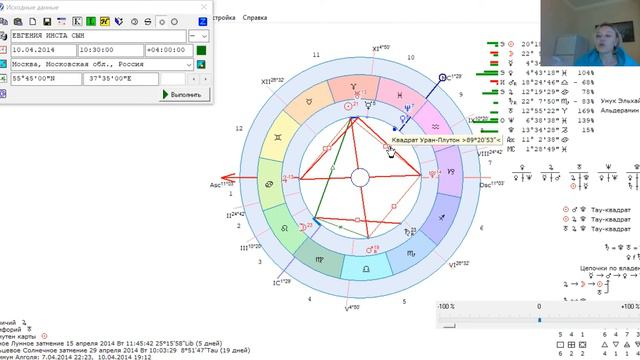This screenshot has height=360, width=640.
Task: Click the date field 10.04.2014
Action: 43,50
